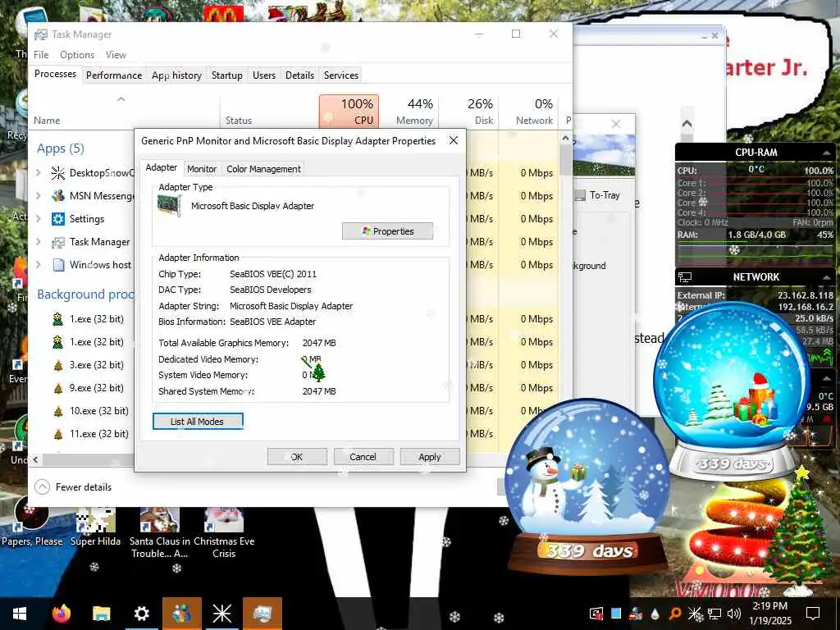Select the Adapter tab in Properties

click(x=162, y=167)
